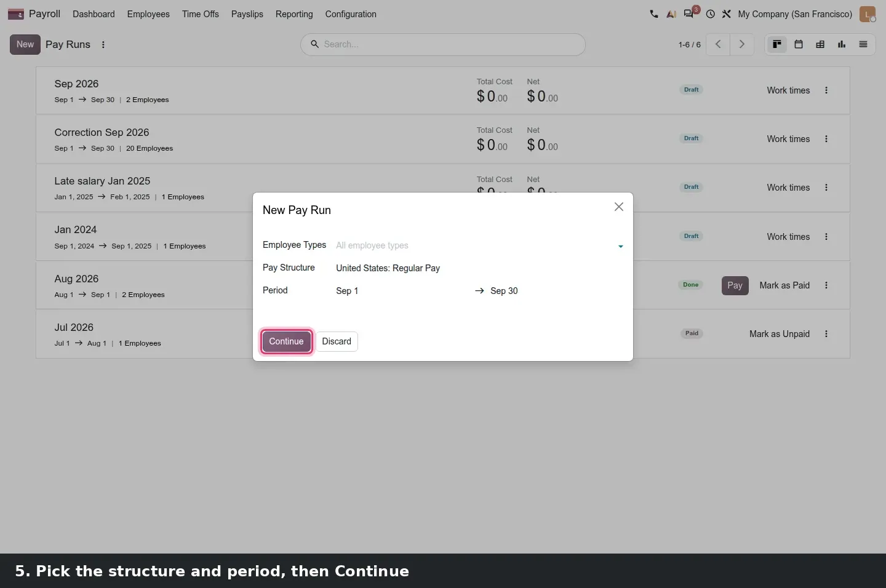Open the Sep 2026 pay run title
Image resolution: width=886 pixels, height=588 pixels.
click(x=76, y=84)
